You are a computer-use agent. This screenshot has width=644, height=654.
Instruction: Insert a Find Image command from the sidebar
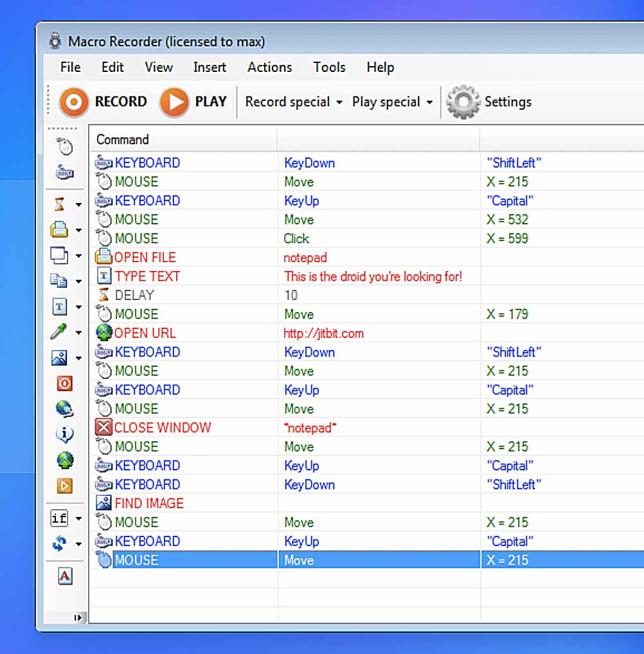[x=61, y=358]
